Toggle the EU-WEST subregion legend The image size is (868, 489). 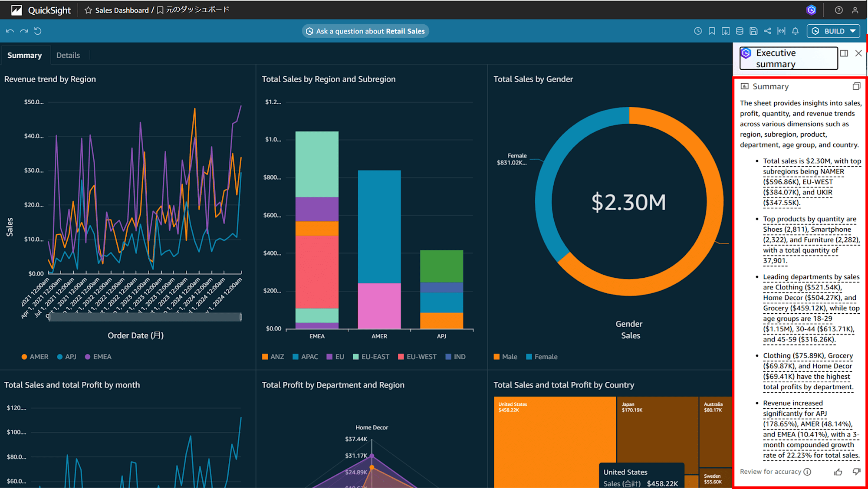click(417, 357)
